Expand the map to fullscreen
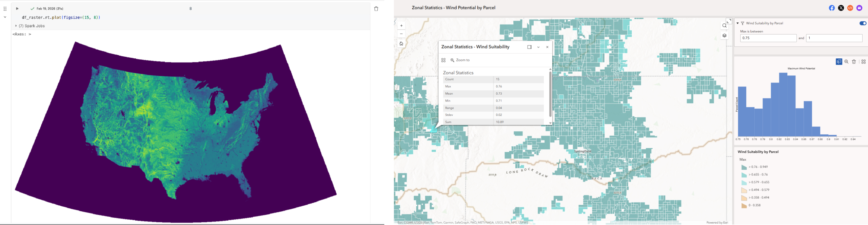The image size is (868, 225). [x=729, y=21]
